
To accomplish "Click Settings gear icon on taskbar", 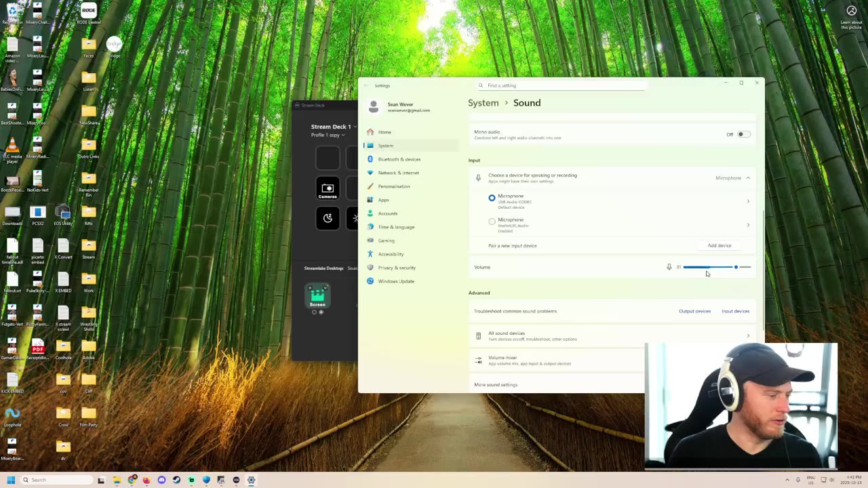I will click(251, 480).
